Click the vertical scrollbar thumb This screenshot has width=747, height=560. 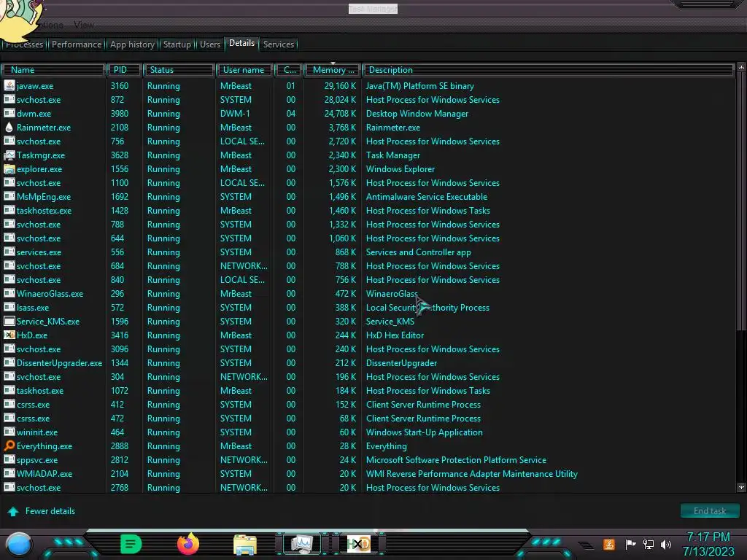[x=741, y=200]
